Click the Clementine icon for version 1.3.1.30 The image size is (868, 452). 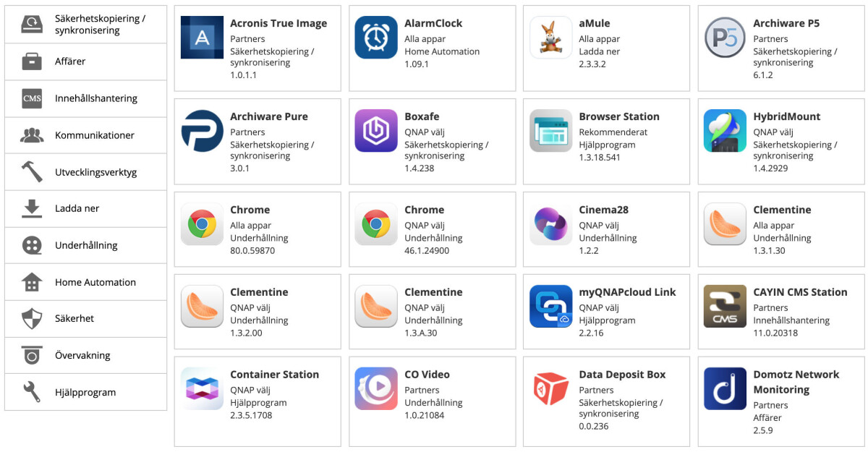725,224
